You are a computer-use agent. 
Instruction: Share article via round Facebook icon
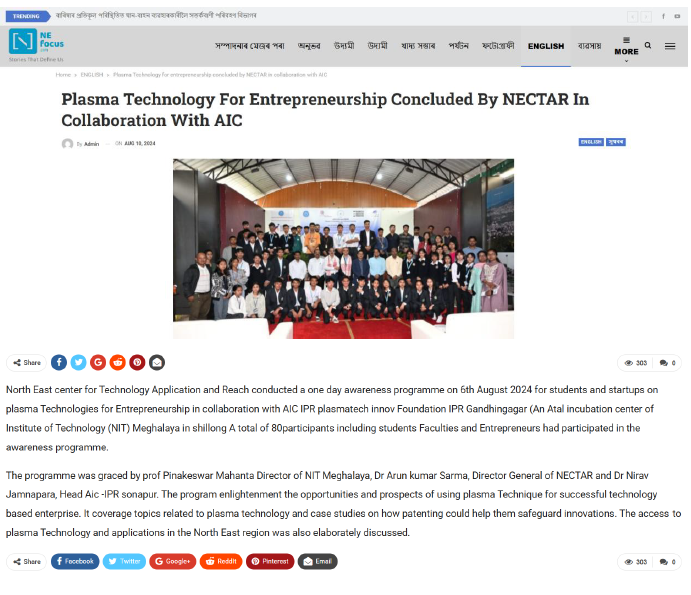click(59, 363)
